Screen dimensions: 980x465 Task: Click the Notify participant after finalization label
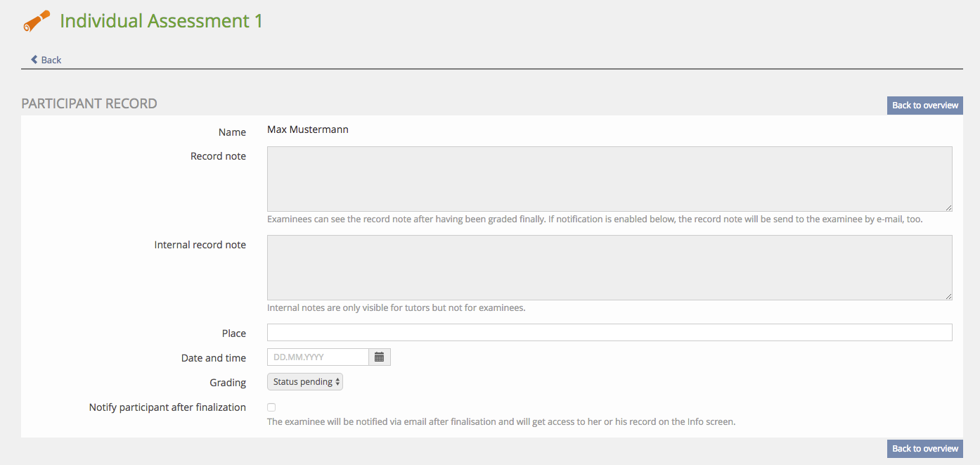pos(167,407)
